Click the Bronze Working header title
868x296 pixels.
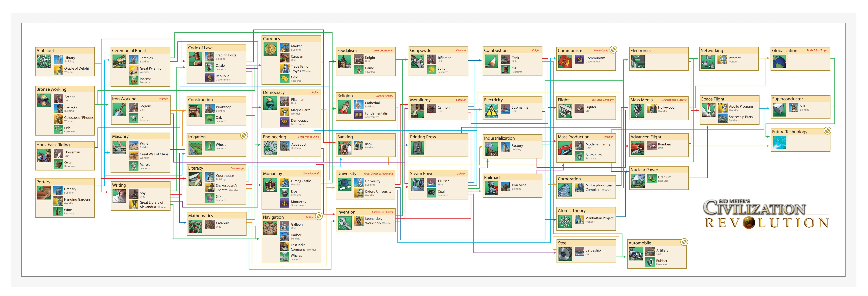point(52,89)
